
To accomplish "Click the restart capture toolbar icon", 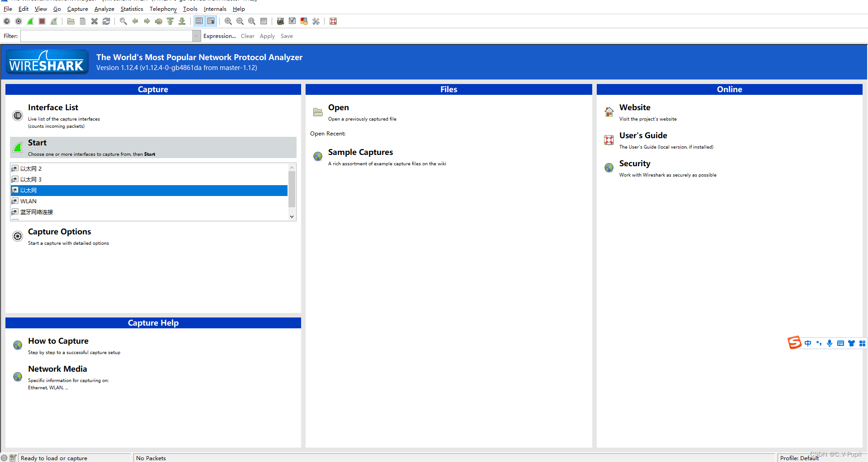I will tap(54, 21).
